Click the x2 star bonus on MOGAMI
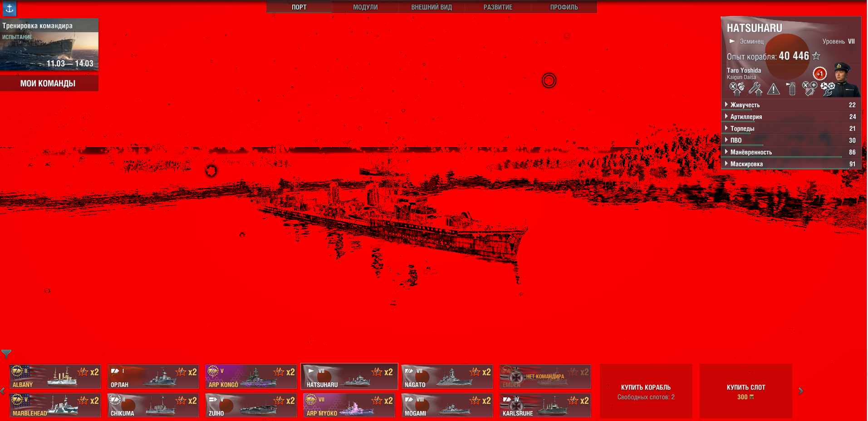Screen dimensions: 868x421 point(481,401)
